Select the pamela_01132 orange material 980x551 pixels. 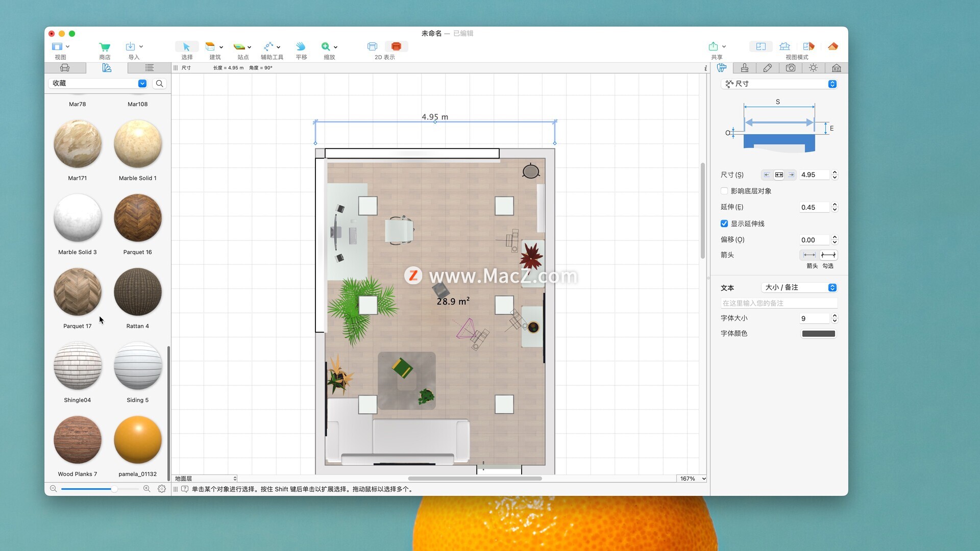point(138,440)
